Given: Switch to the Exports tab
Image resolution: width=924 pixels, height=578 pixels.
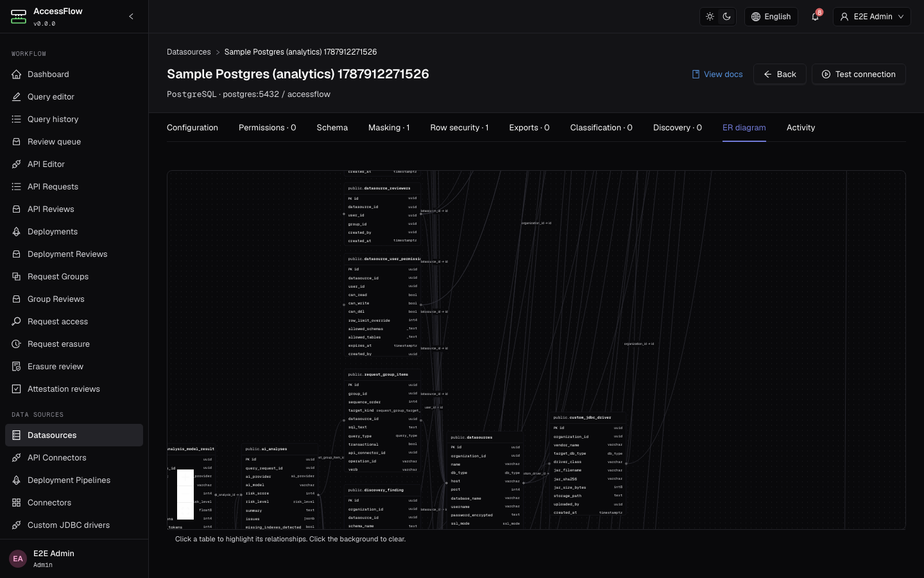Looking at the screenshot, I should 529,128.
